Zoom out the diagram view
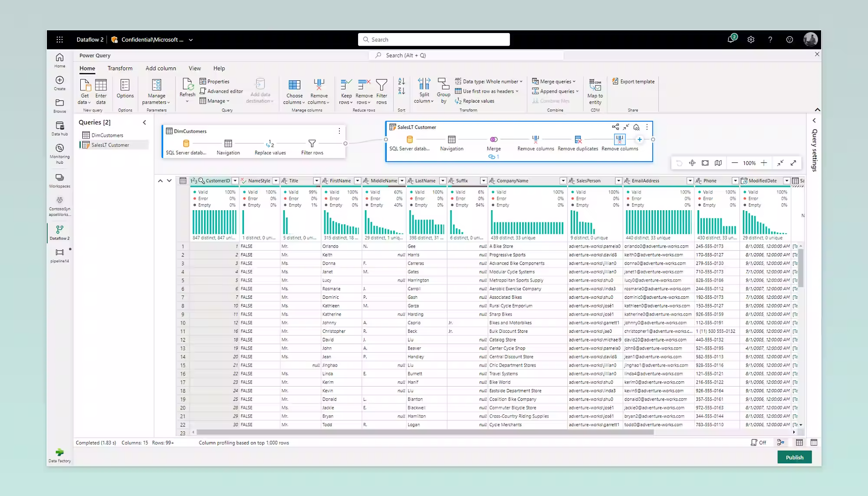The width and height of the screenshot is (868, 496). (x=734, y=163)
